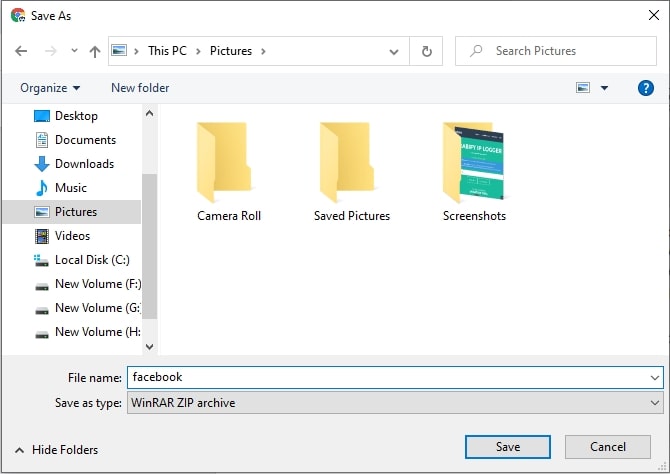Refresh the Pictures folder view

coord(426,51)
